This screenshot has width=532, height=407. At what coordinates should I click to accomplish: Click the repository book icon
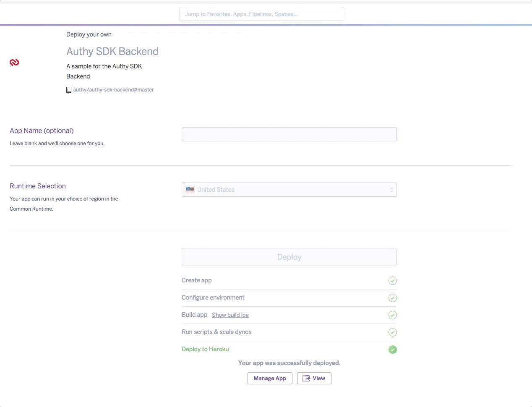pyautogui.click(x=69, y=90)
